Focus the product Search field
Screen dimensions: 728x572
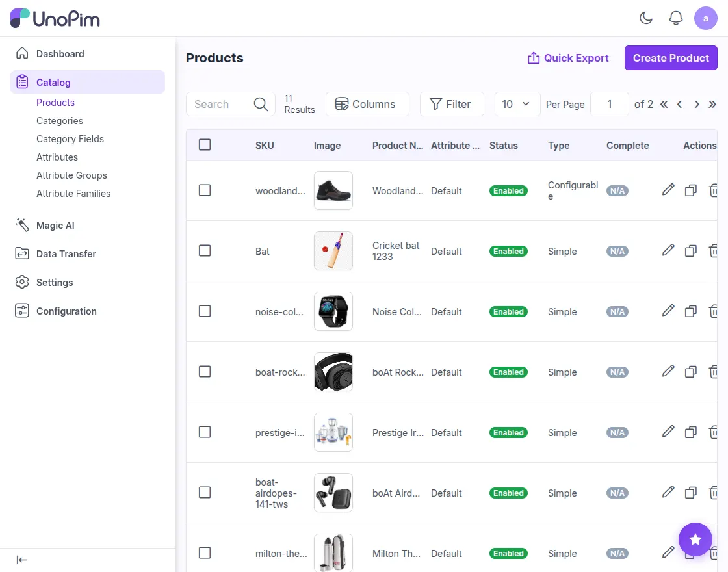[x=230, y=104]
